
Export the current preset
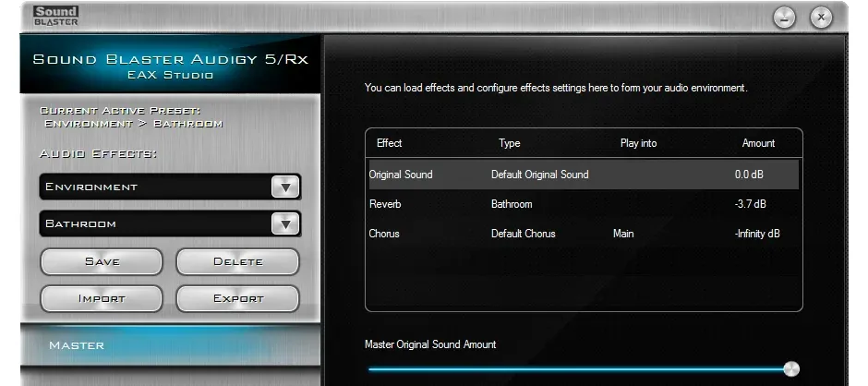[x=237, y=298]
